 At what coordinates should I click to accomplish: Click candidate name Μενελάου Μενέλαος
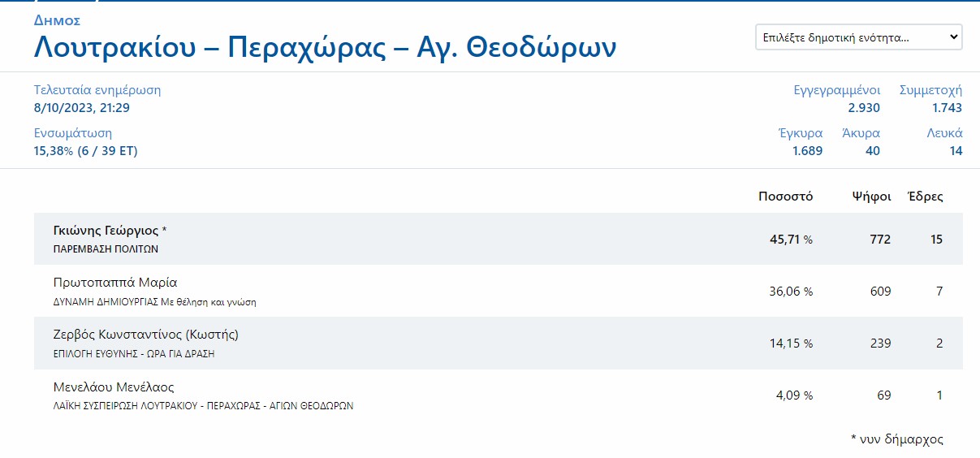pyautogui.click(x=113, y=387)
